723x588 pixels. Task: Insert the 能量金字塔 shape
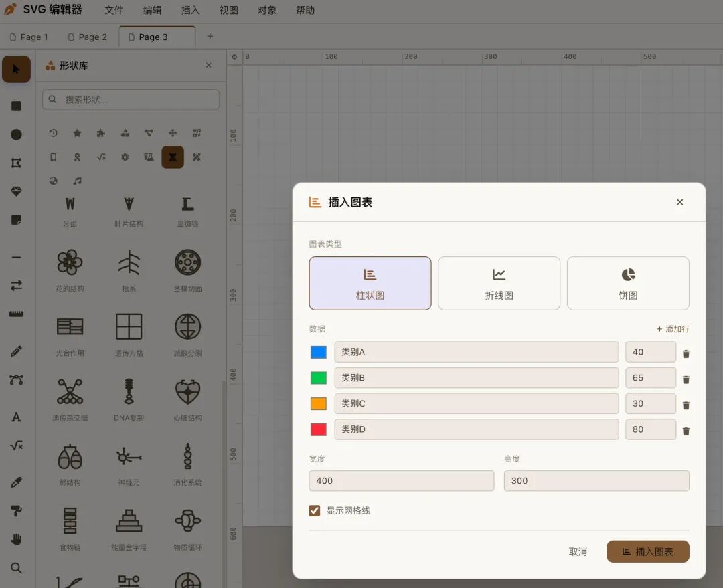[x=129, y=528]
